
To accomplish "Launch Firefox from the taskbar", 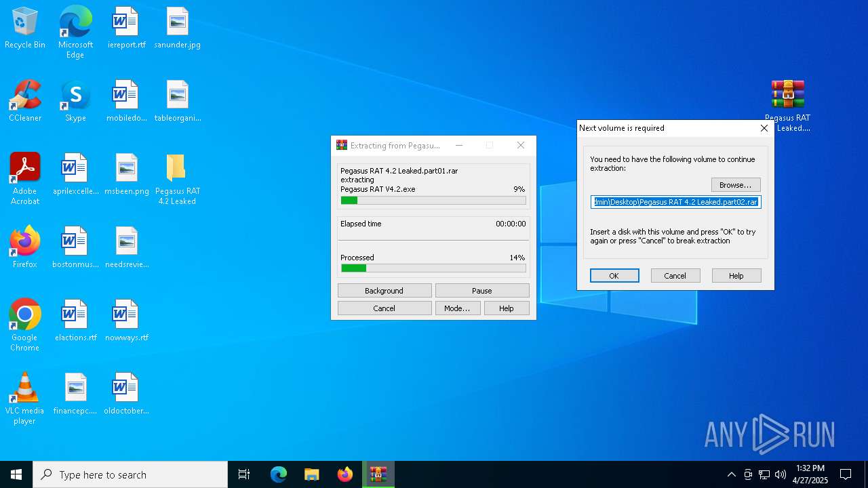I will 345,474.
